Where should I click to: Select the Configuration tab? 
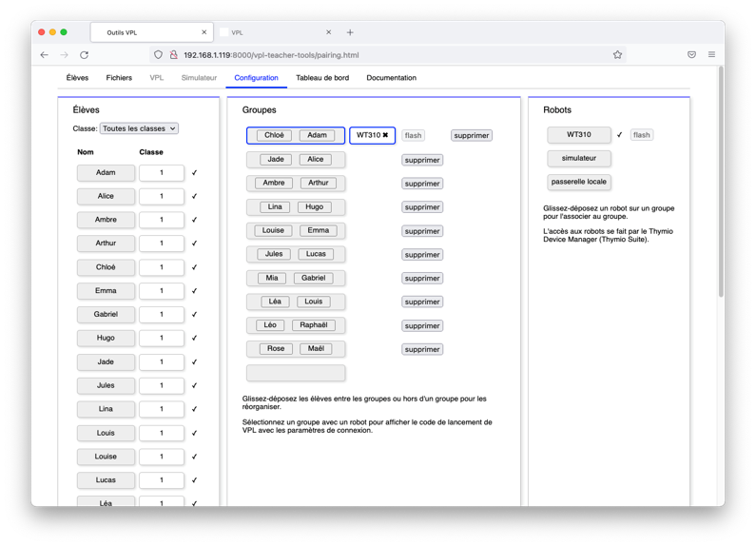256,78
